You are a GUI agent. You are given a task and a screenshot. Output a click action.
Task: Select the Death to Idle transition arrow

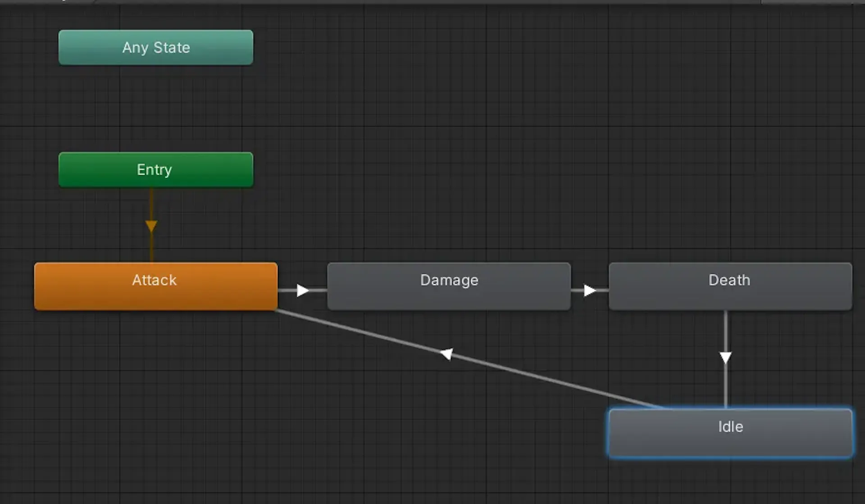(x=725, y=358)
